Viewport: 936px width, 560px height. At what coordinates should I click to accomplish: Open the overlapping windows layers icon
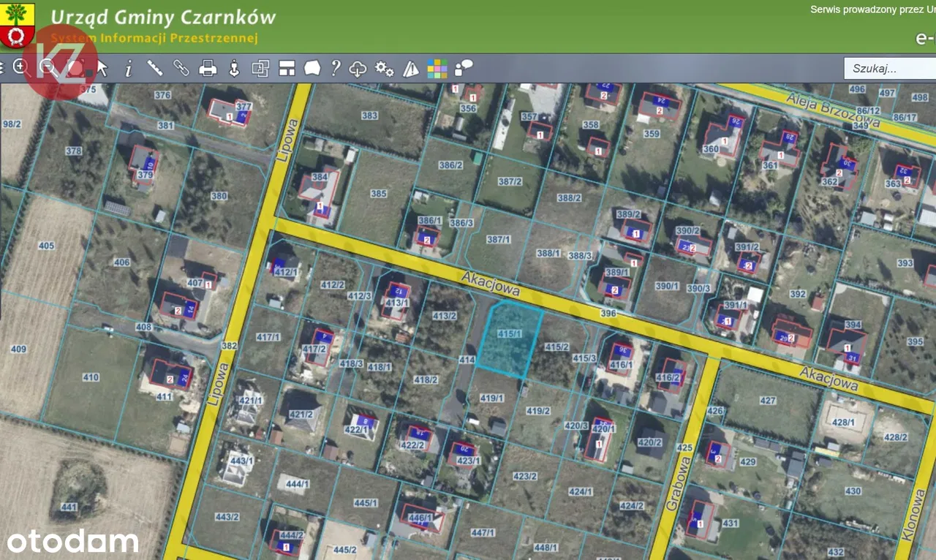[x=260, y=69]
